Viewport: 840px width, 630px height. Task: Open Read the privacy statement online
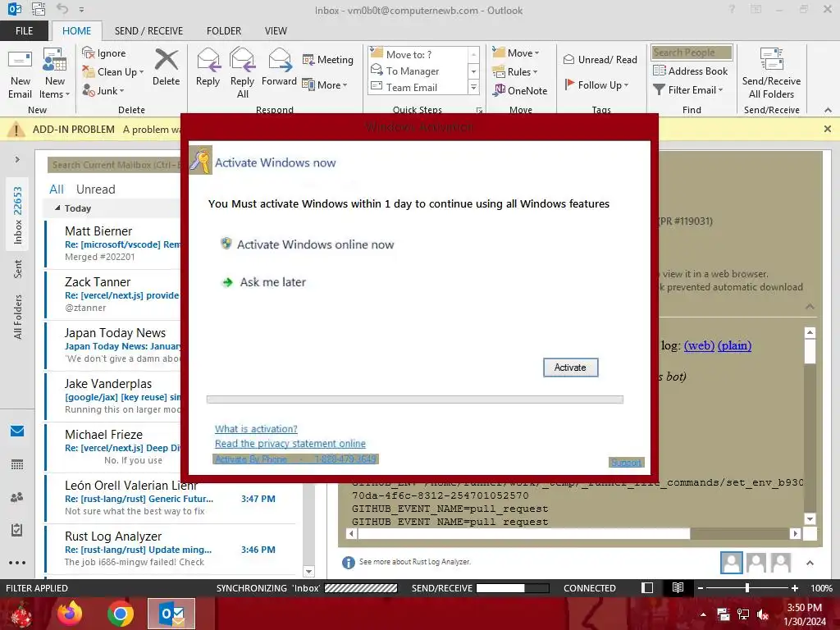[290, 444]
